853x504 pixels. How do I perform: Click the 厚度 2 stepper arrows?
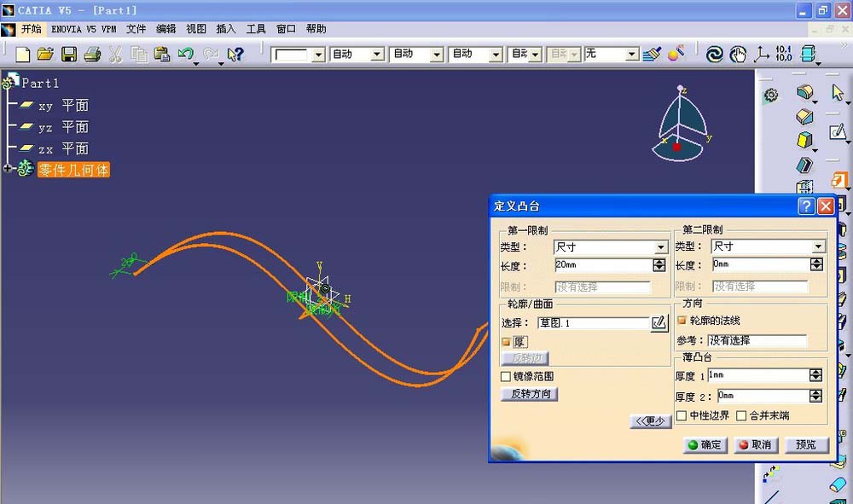pos(815,397)
